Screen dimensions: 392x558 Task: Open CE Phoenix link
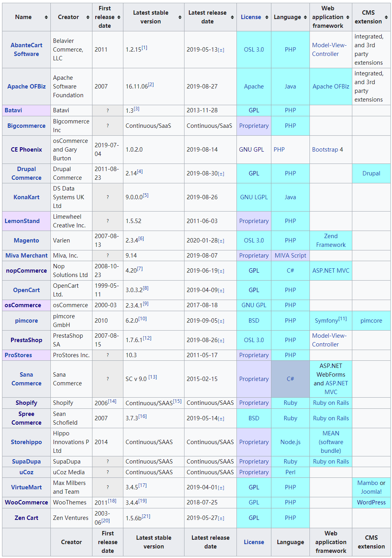[x=27, y=150]
